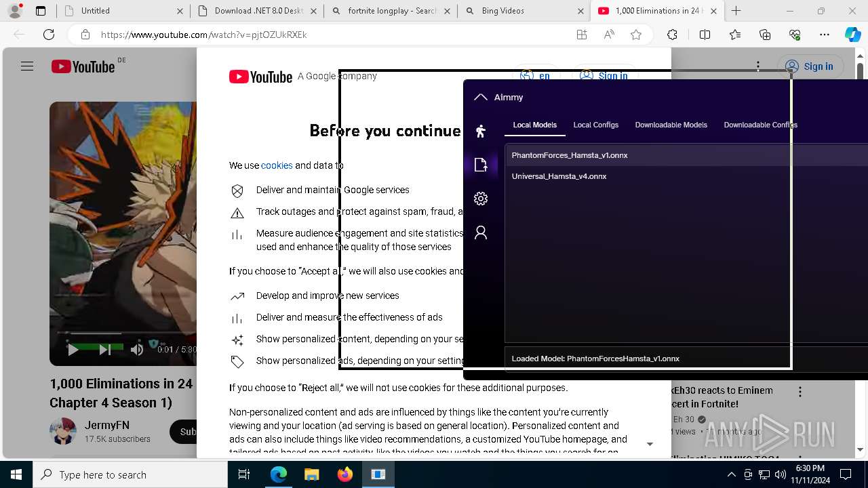Open the Aimmy model file sidebar icon

click(481, 165)
